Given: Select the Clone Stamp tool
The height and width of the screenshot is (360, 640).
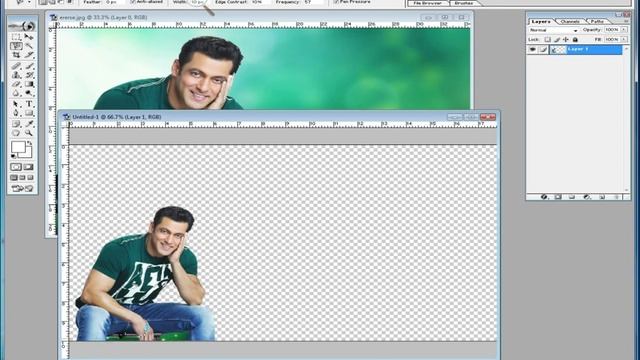Looking at the screenshot, I should coord(16,75).
